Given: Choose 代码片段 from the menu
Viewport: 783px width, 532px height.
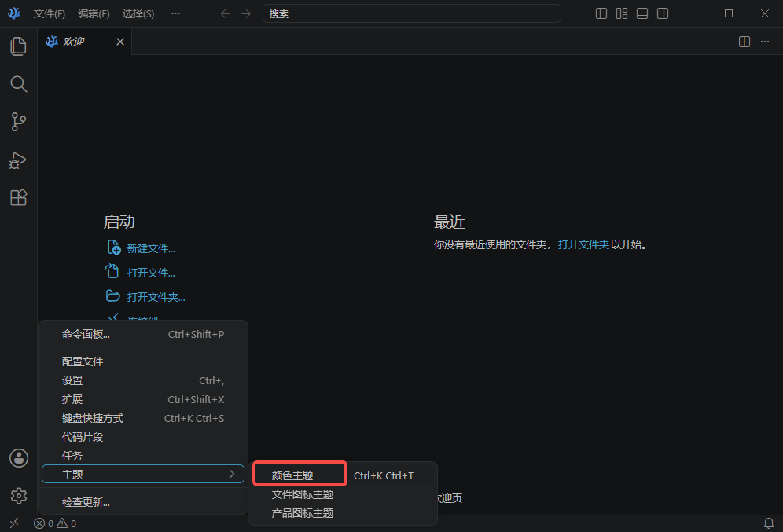Looking at the screenshot, I should 143,437.
